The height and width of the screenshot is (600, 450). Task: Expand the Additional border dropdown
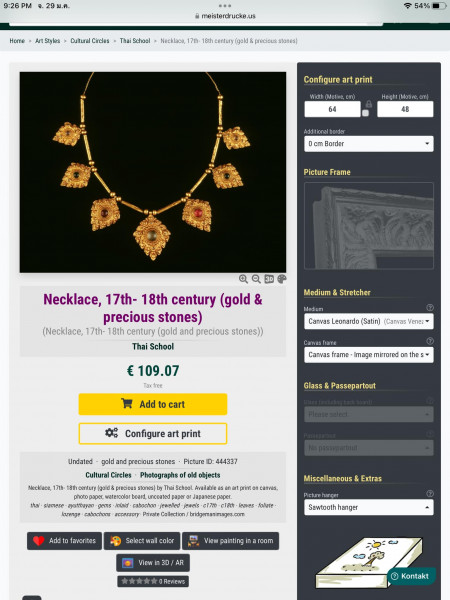[x=368, y=144]
